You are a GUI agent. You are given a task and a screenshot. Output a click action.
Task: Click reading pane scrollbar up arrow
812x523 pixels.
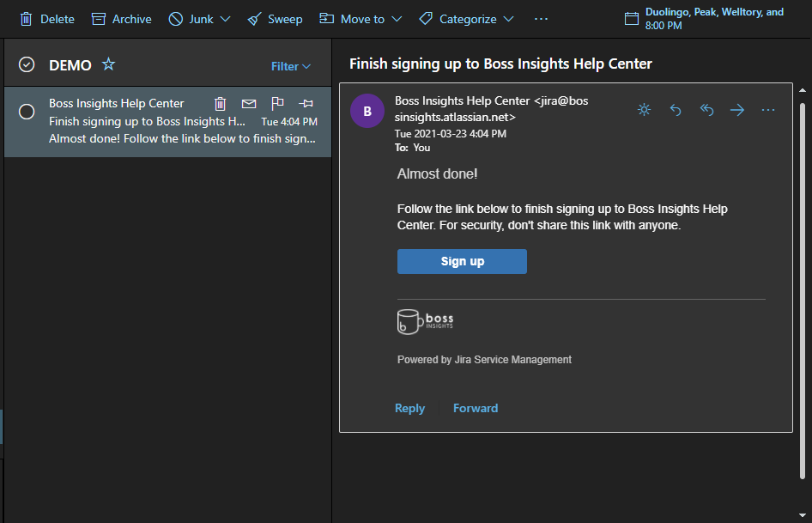(x=803, y=90)
